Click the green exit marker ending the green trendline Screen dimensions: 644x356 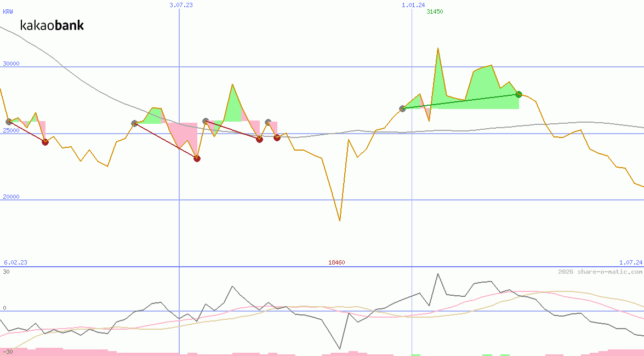tap(518, 94)
